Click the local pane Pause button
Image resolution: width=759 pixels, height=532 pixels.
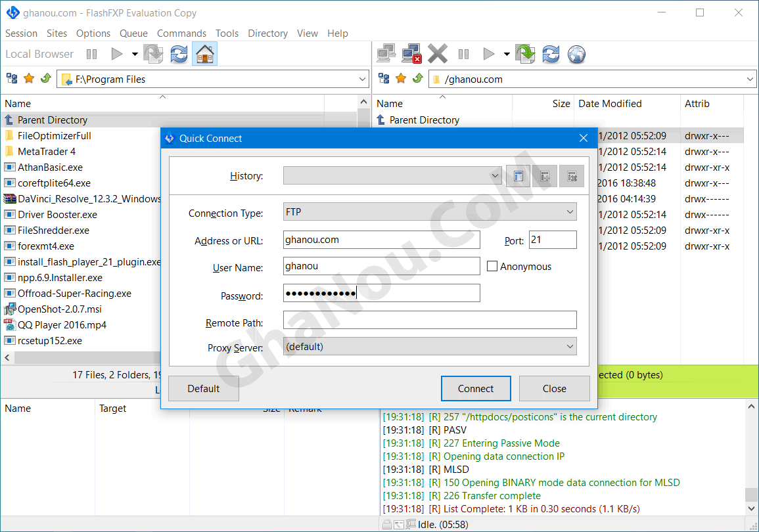(x=91, y=54)
